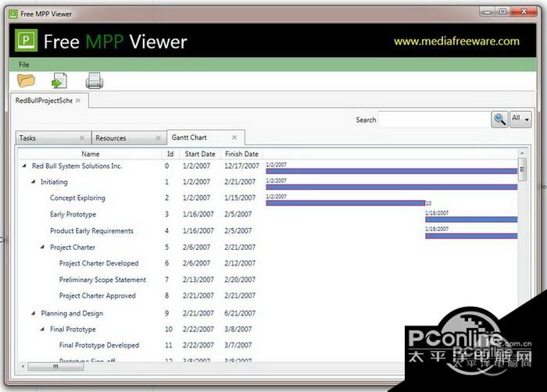
Task: Select the Early Prototype task
Action: [73, 214]
